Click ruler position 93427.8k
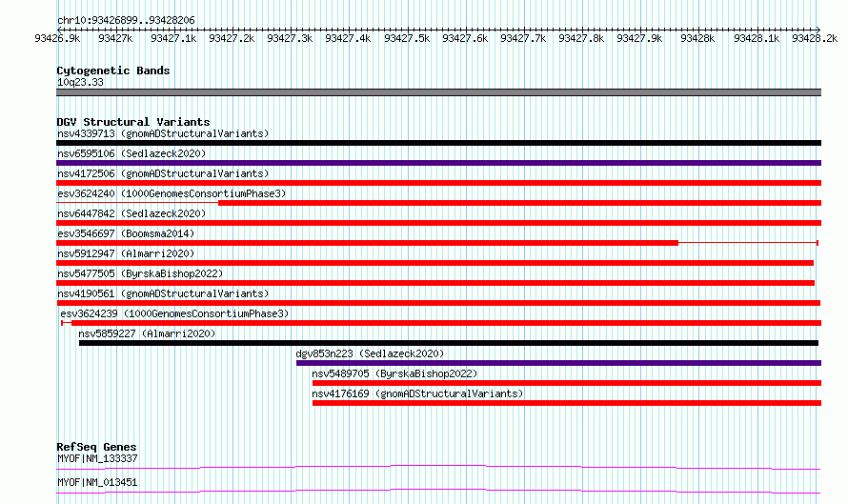The height and width of the screenshot is (504, 848). tap(581, 38)
